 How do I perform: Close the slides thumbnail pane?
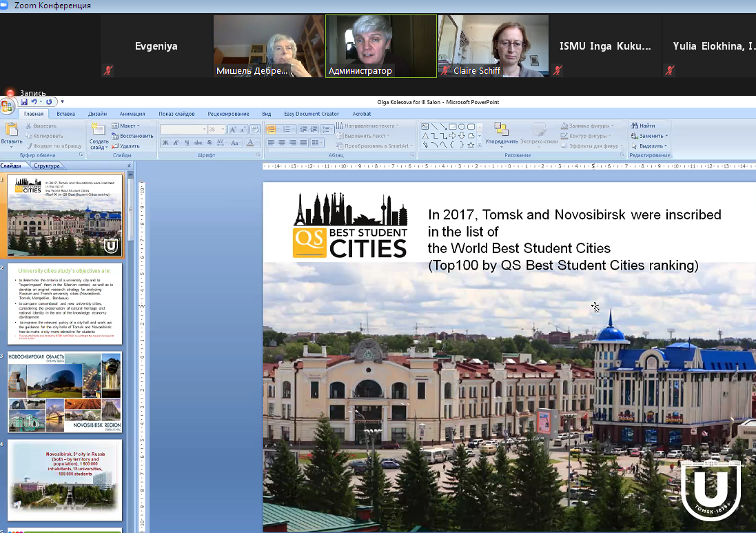129,165
